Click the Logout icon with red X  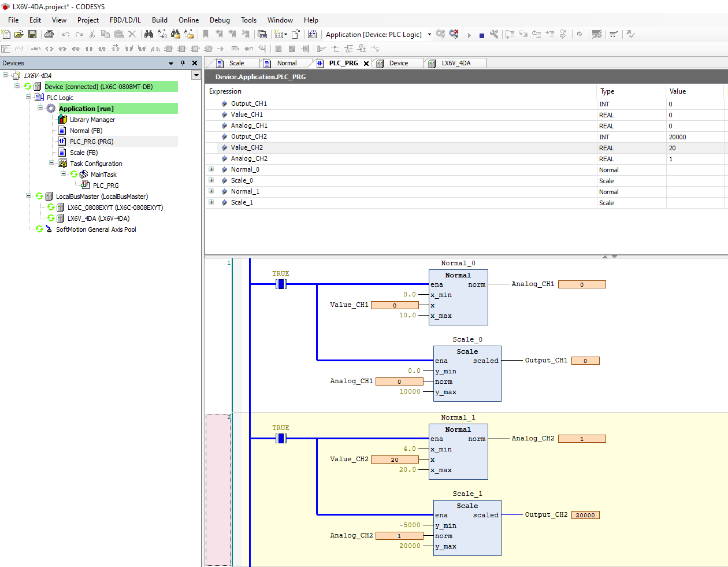click(454, 35)
